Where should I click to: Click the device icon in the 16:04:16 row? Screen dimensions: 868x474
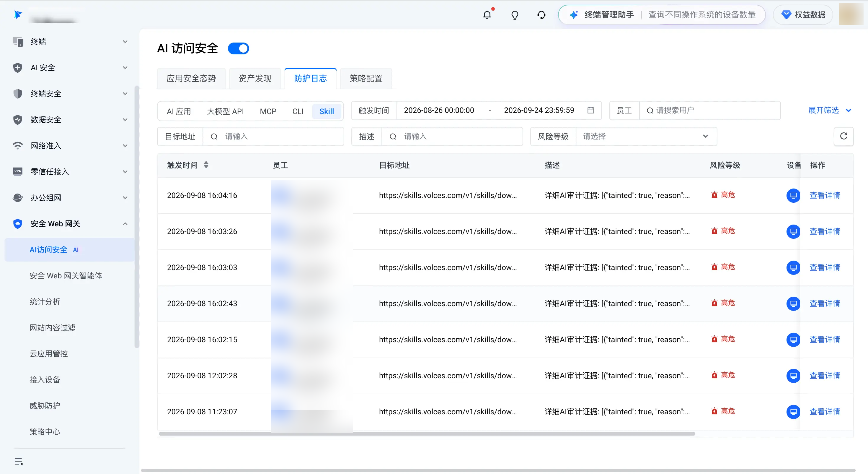coord(793,195)
